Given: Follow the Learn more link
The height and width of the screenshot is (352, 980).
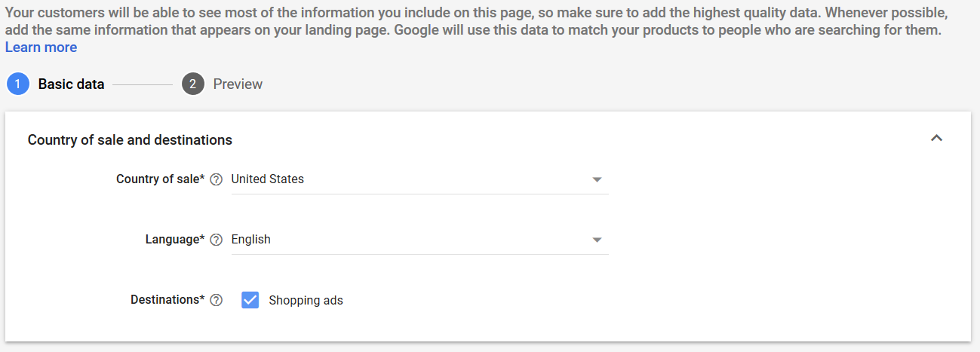Looking at the screenshot, I should 41,47.
